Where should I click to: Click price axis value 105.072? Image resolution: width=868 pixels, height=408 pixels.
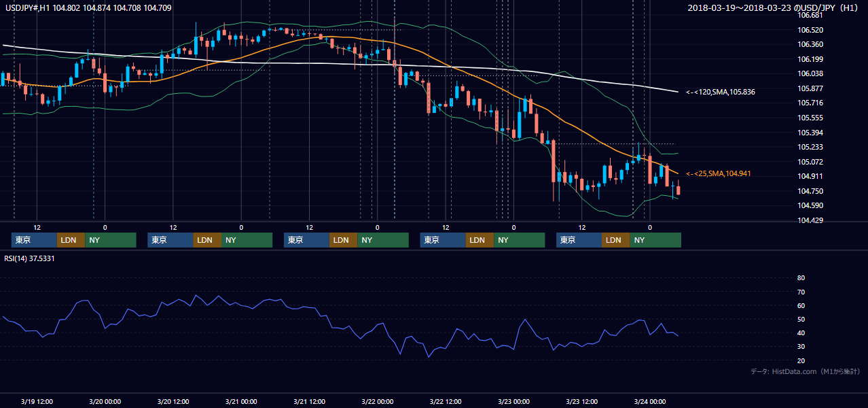click(810, 162)
